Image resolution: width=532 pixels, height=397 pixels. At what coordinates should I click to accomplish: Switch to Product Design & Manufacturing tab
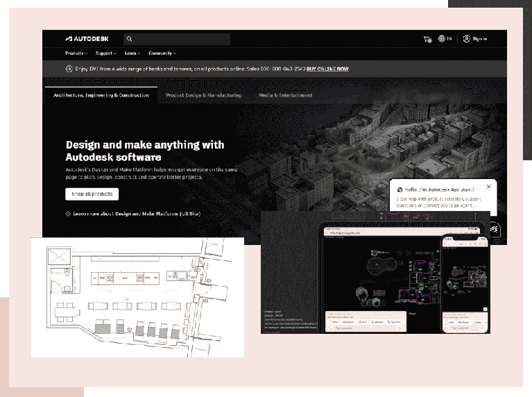coord(204,95)
